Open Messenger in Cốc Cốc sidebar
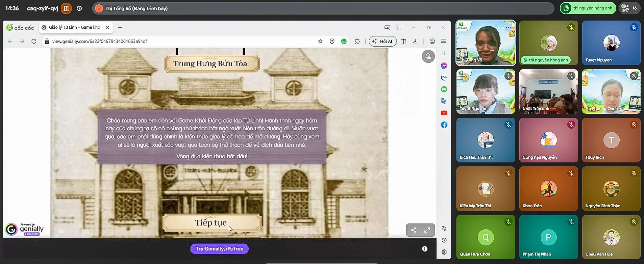The image size is (644, 264). (x=444, y=65)
